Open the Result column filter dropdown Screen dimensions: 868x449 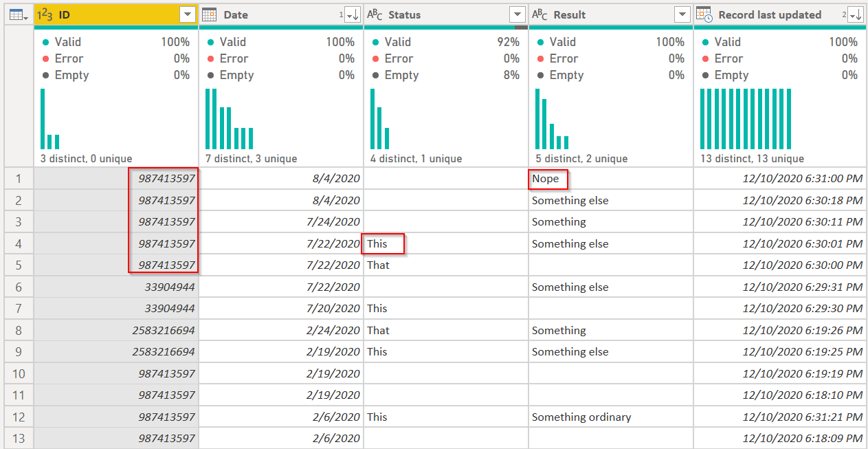(682, 14)
